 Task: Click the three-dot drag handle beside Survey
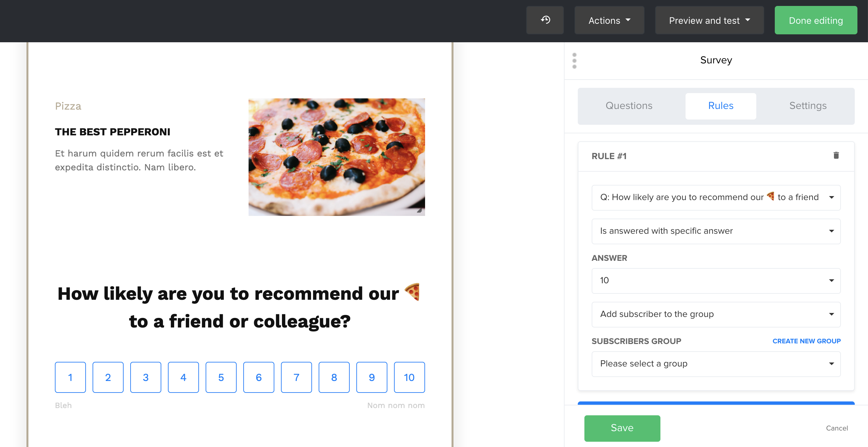coord(574,61)
